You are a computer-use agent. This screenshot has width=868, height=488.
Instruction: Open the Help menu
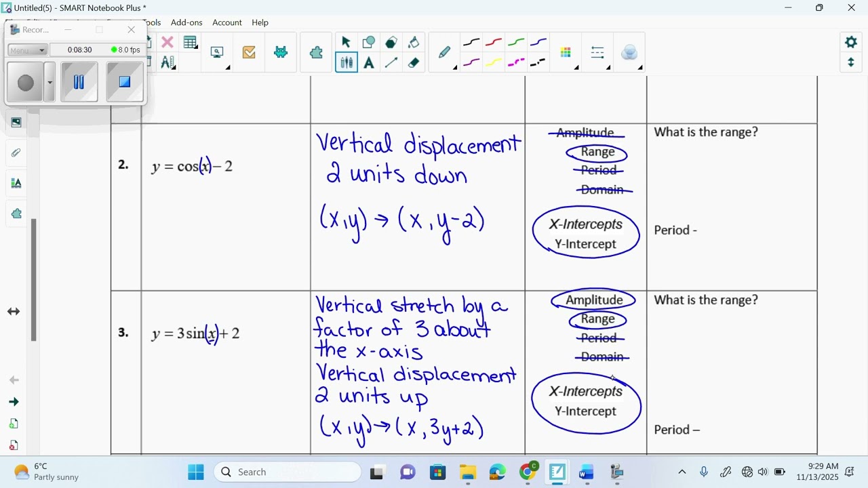(260, 22)
